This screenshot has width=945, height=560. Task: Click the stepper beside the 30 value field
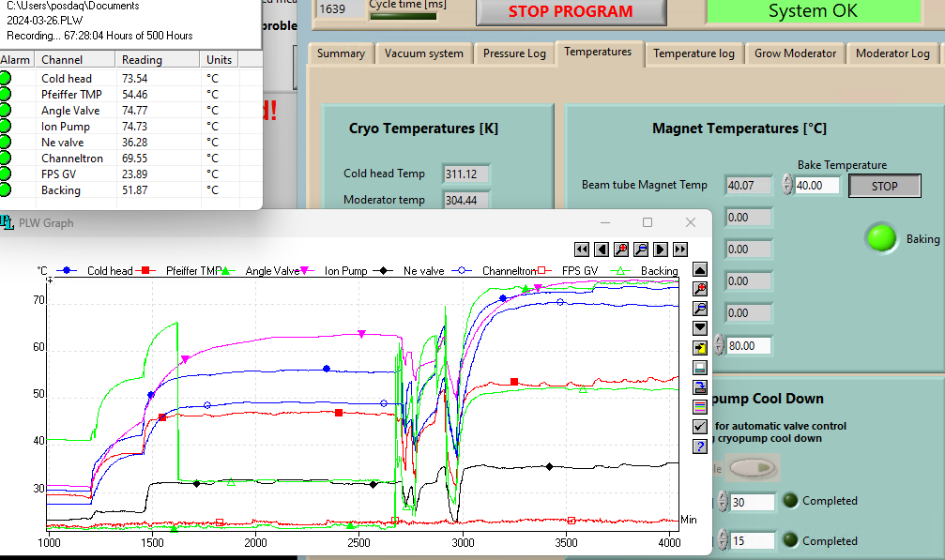tap(722, 502)
